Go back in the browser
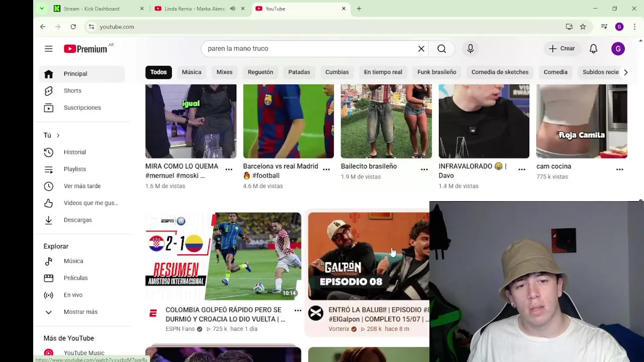Screen dimensions: 644x362 [43, 27]
